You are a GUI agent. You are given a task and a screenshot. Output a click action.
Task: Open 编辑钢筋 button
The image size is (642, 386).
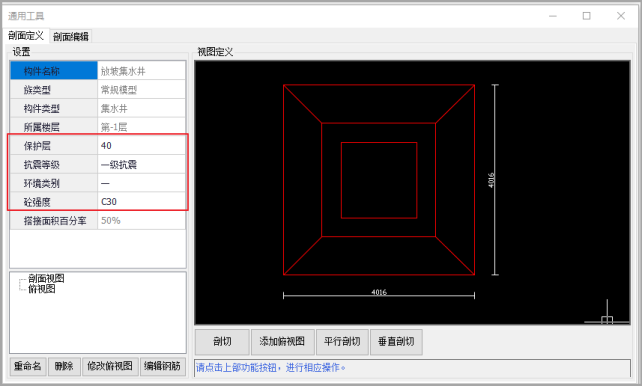point(163,366)
